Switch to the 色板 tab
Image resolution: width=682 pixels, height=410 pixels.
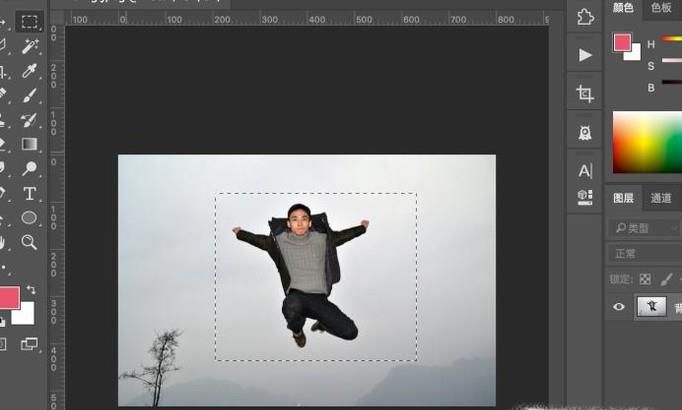click(661, 8)
